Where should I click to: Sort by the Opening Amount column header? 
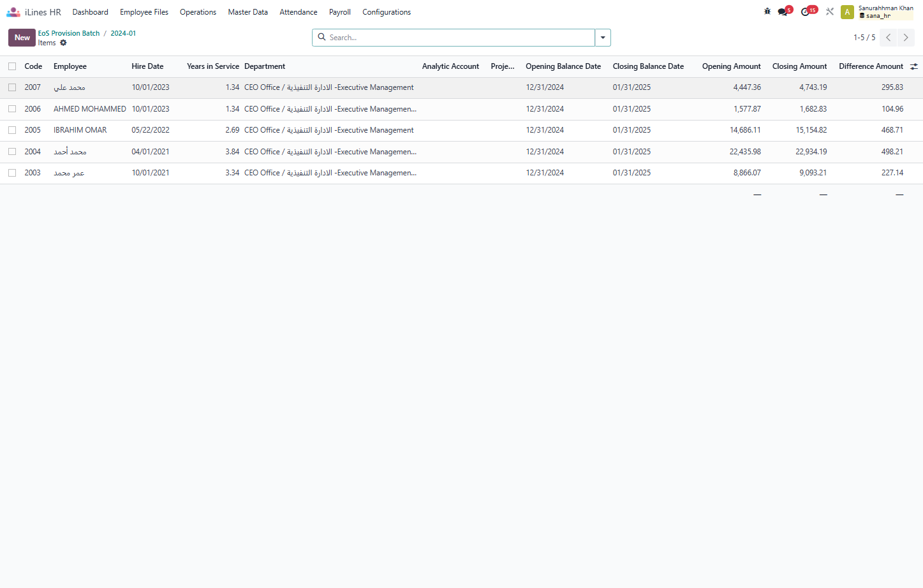coord(732,66)
